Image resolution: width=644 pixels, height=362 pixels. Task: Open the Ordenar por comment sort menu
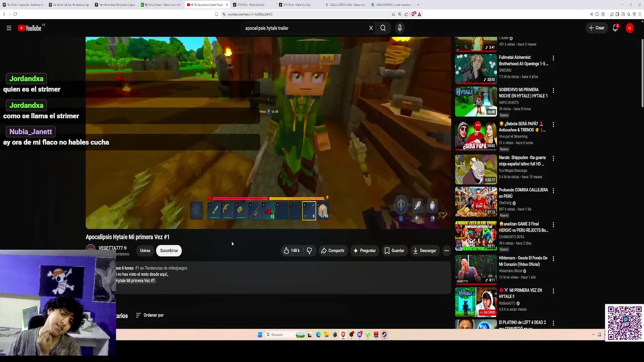pos(150,315)
